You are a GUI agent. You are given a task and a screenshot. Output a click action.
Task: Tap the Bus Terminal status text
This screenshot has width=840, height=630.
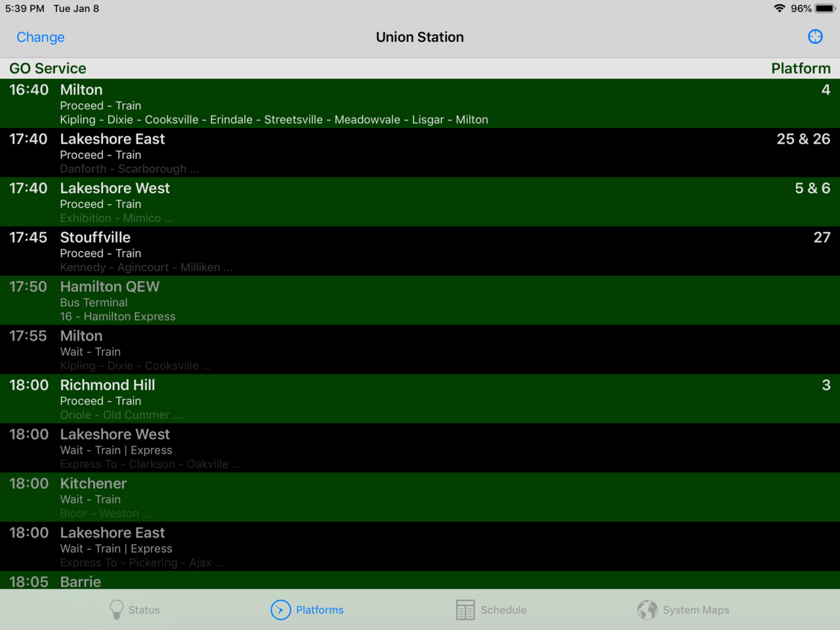94,303
